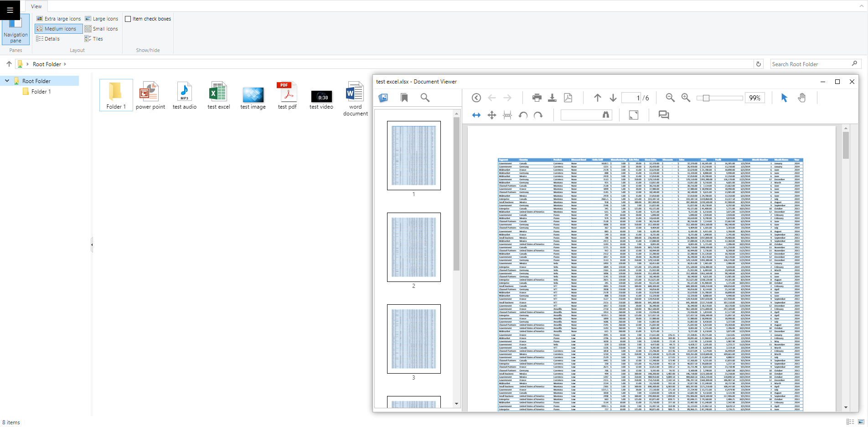Open the search panel magnifier icon
The height and width of the screenshot is (427, 868).
coord(425,98)
